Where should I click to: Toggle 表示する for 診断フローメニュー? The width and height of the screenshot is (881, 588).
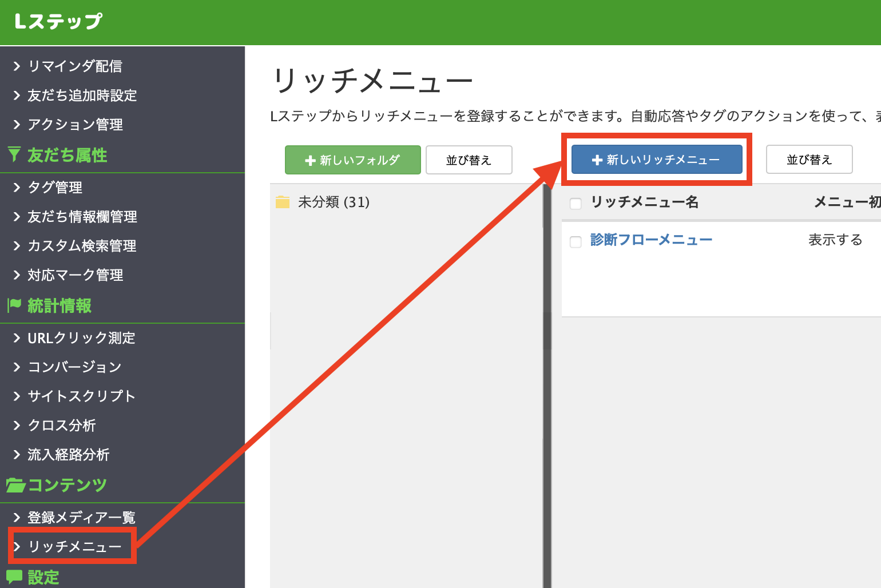tap(836, 240)
